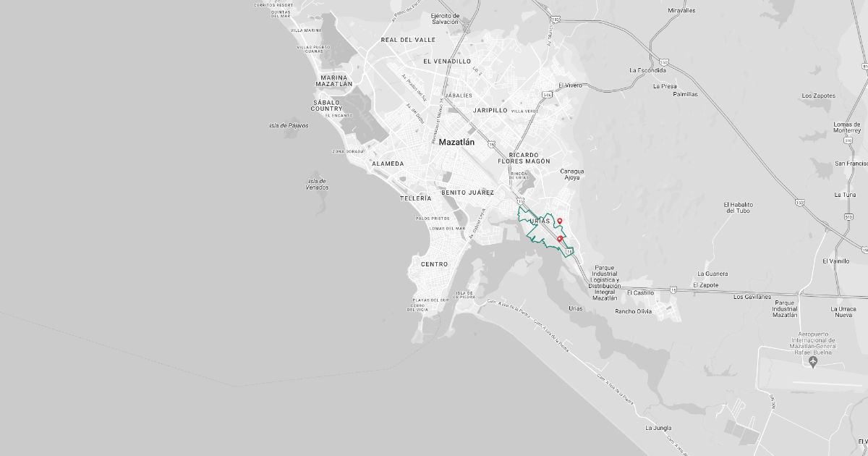Click the Los Gavilanes label
The width and height of the screenshot is (868, 456).
(x=753, y=297)
